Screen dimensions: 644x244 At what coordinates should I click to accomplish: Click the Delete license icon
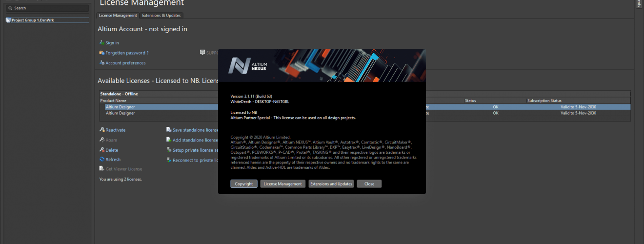(101, 150)
